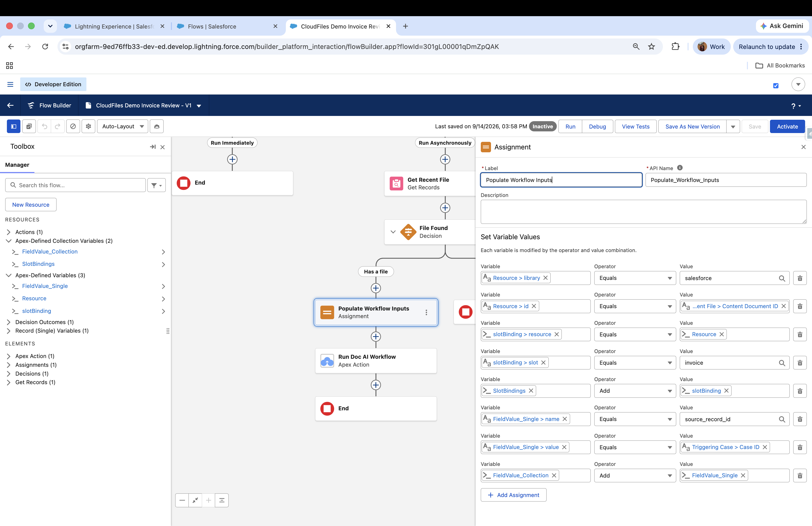This screenshot has width=812, height=526.
Task: Delete the Resource > id assignment row
Action: (x=800, y=306)
